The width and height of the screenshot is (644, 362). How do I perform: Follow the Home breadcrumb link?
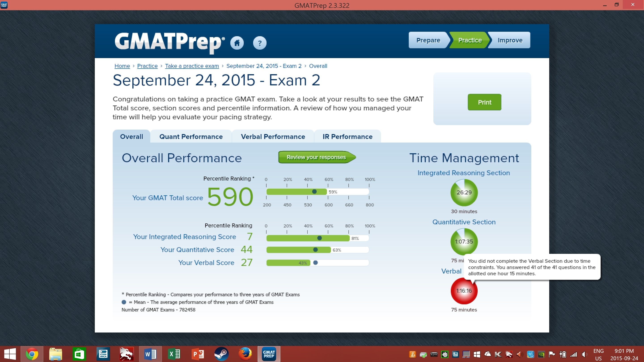click(x=122, y=66)
